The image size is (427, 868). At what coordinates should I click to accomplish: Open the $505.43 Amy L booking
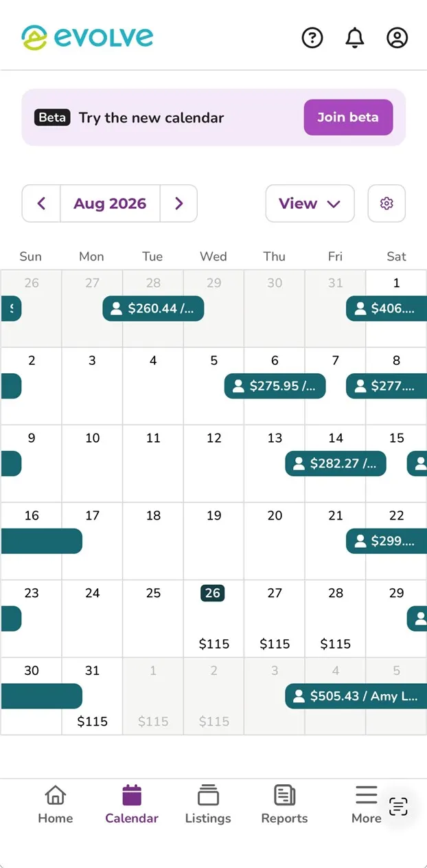(356, 696)
